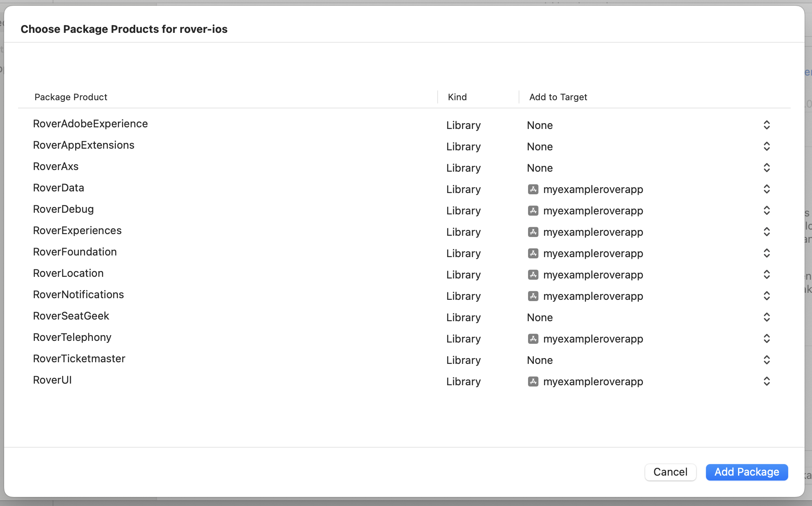Click the Add to Target column header
The width and height of the screenshot is (812, 506).
[x=558, y=97]
